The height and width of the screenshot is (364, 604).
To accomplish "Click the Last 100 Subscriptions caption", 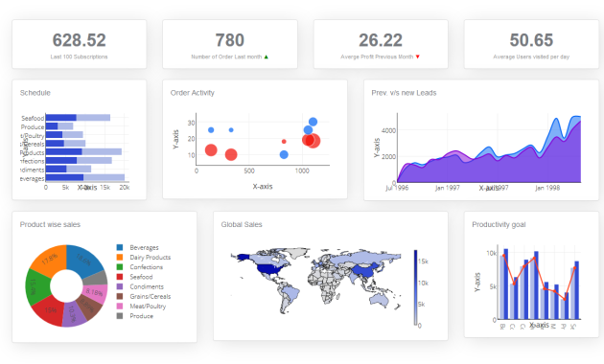I will (x=79, y=57).
